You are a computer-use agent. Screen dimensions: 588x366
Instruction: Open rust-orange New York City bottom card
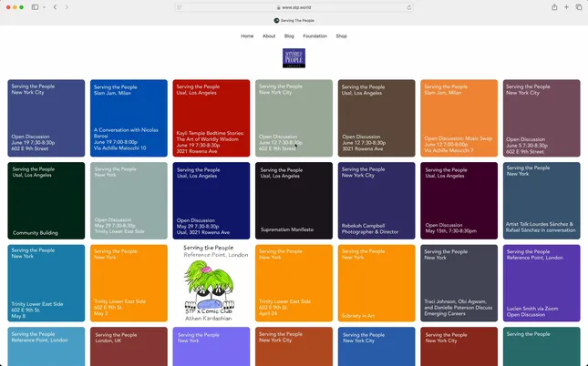(294, 347)
